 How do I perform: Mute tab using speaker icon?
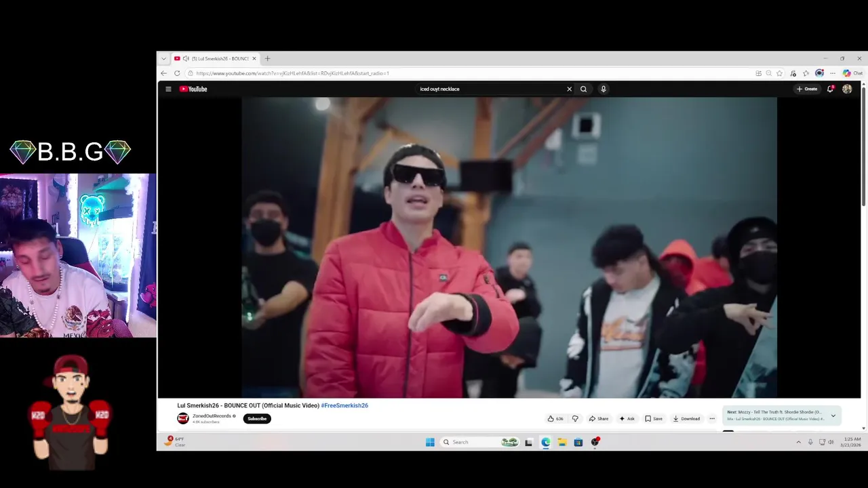(186, 58)
